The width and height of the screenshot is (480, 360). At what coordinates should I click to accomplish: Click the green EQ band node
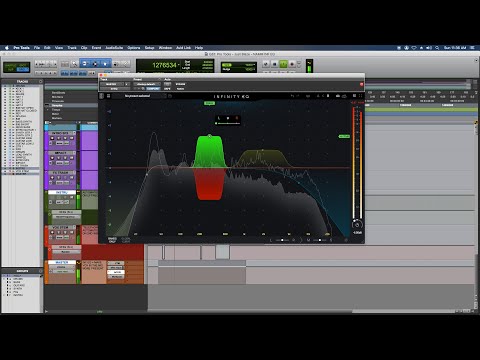210,136
